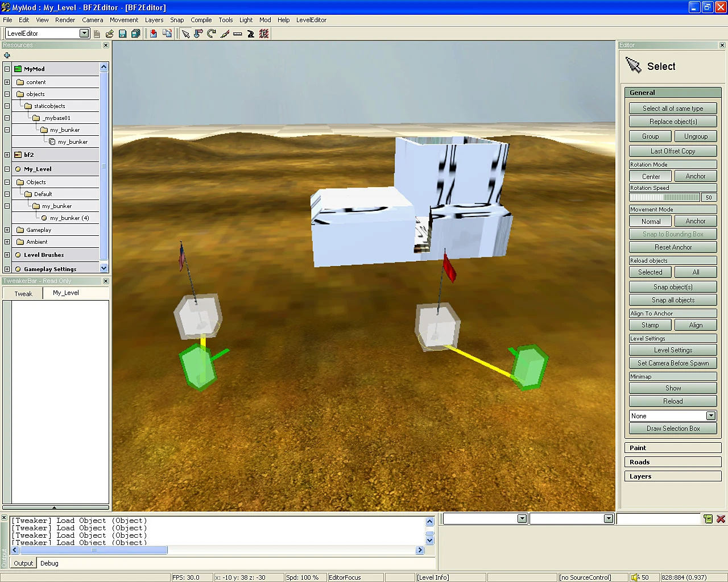Viewport: 728px width, 582px height.
Task: Click the large Select arrow in Editor panel
Action: pos(633,65)
